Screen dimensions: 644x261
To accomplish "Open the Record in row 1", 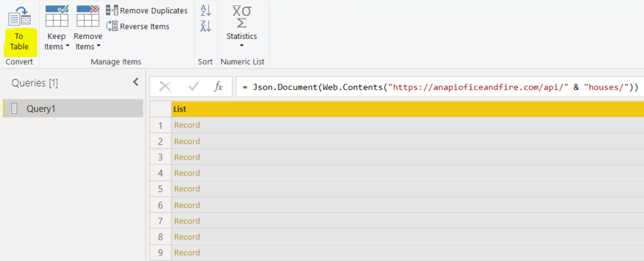I will 187,125.
